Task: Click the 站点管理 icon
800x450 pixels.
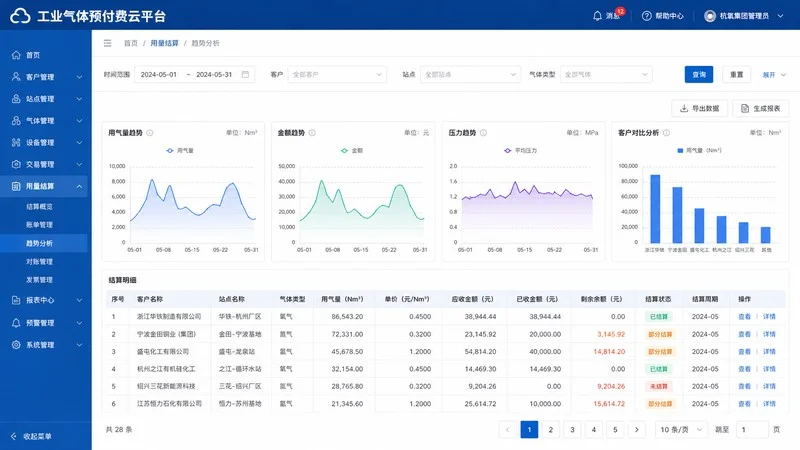Action: click(16, 98)
